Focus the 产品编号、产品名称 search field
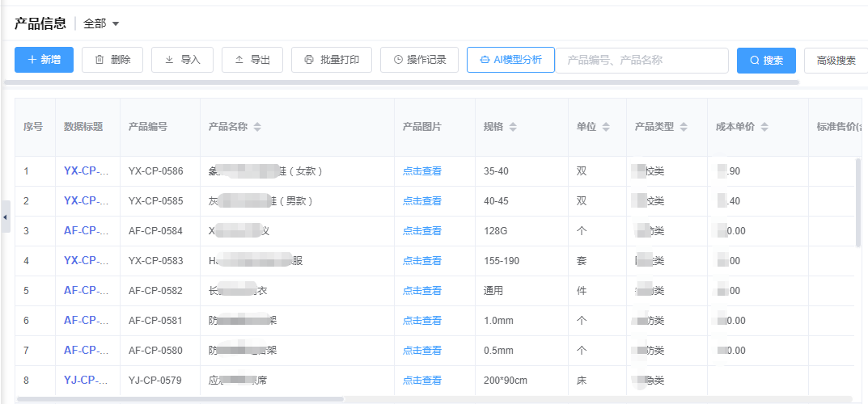Image resolution: width=868 pixels, height=404 pixels. [641, 61]
